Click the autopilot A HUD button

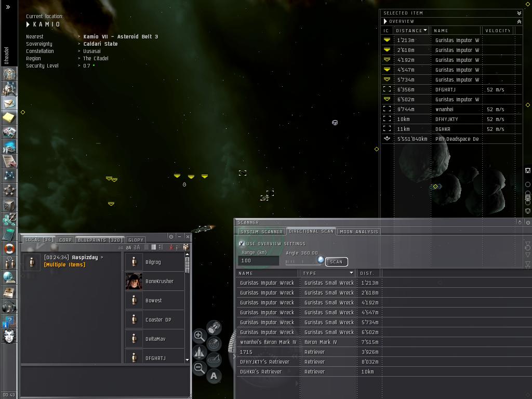(x=214, y=376)
